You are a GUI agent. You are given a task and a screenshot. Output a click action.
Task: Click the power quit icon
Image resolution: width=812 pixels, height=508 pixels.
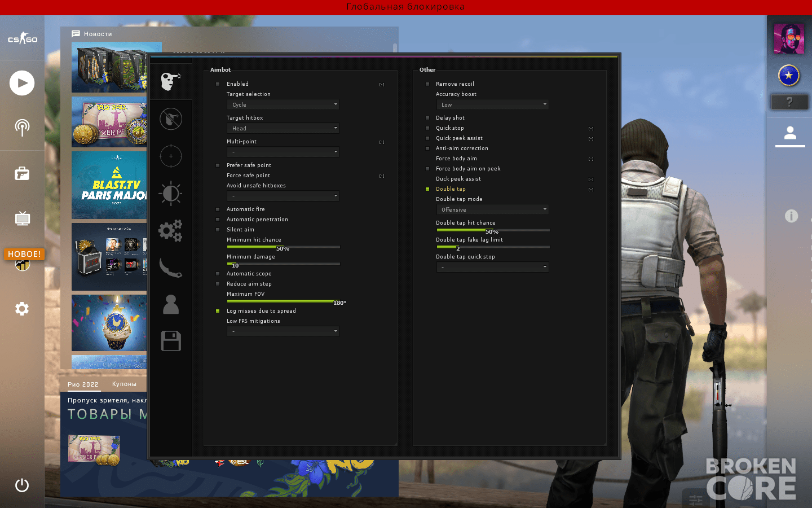(x=22, y=485)
